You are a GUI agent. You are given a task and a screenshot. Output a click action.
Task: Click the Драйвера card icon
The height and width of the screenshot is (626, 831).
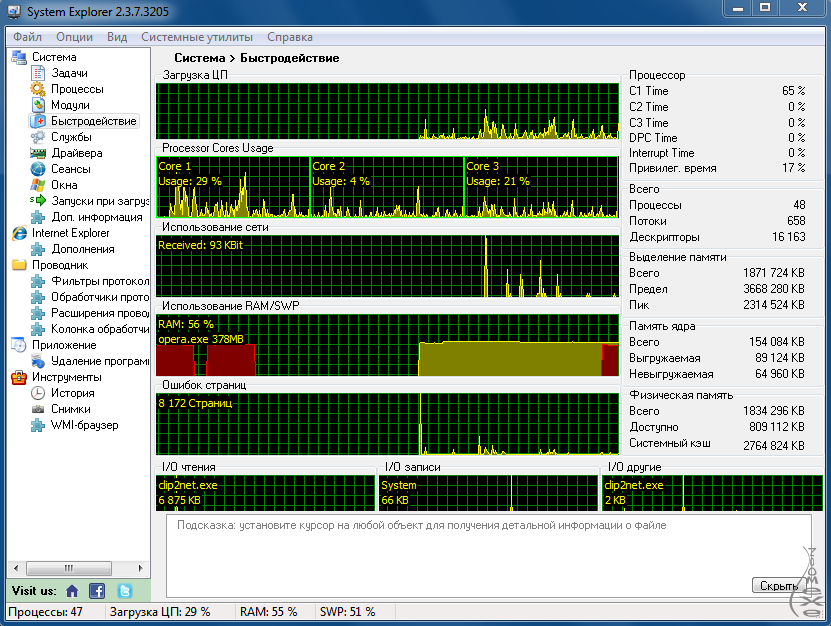(x=38, y=153)
